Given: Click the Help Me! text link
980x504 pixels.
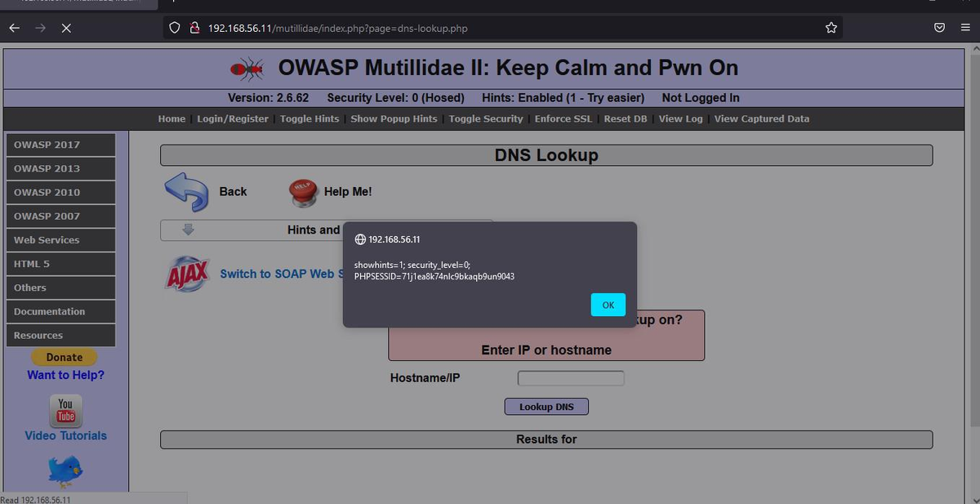Looking at the screenshot, I should point(348,191).
